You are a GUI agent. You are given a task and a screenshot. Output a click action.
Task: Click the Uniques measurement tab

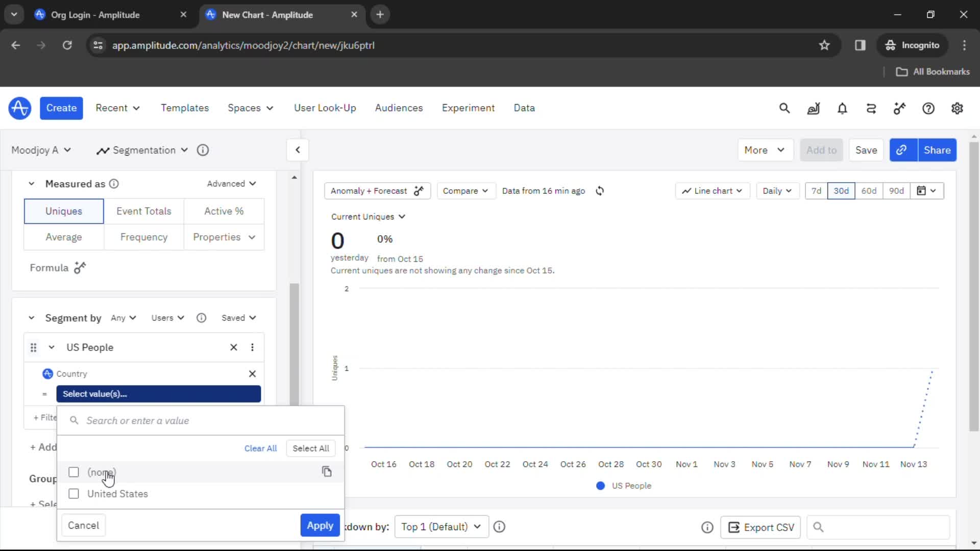(x=63, y=211)
